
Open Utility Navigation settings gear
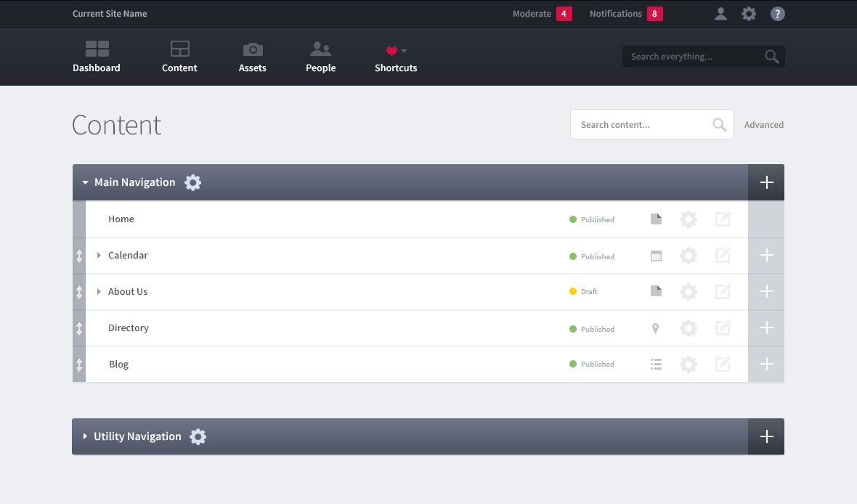(x=198, y=436)
